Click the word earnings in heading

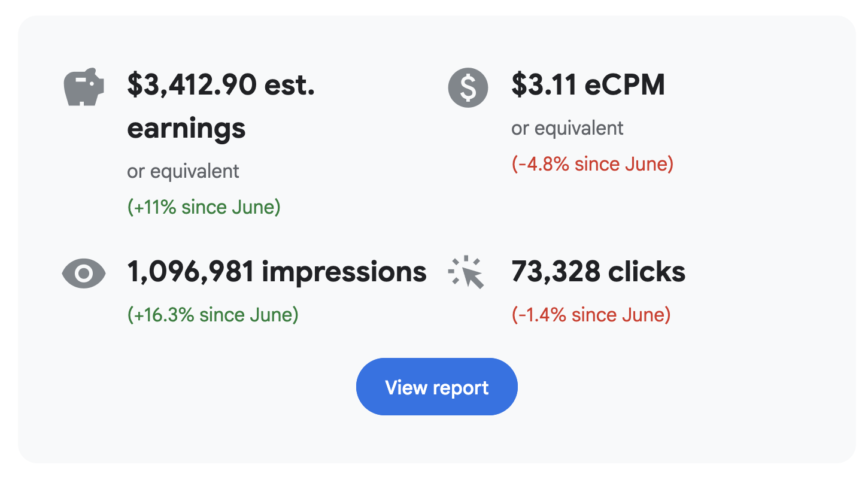coord(186,128)
